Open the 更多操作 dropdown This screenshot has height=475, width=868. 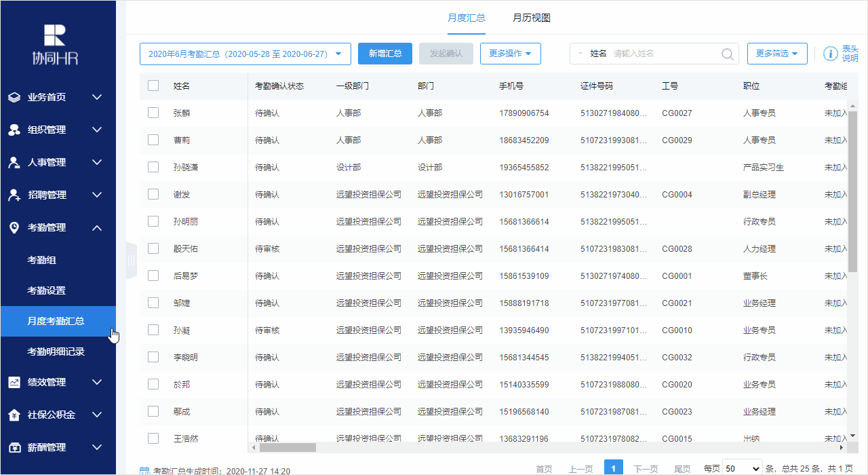[x=511, y=54]
